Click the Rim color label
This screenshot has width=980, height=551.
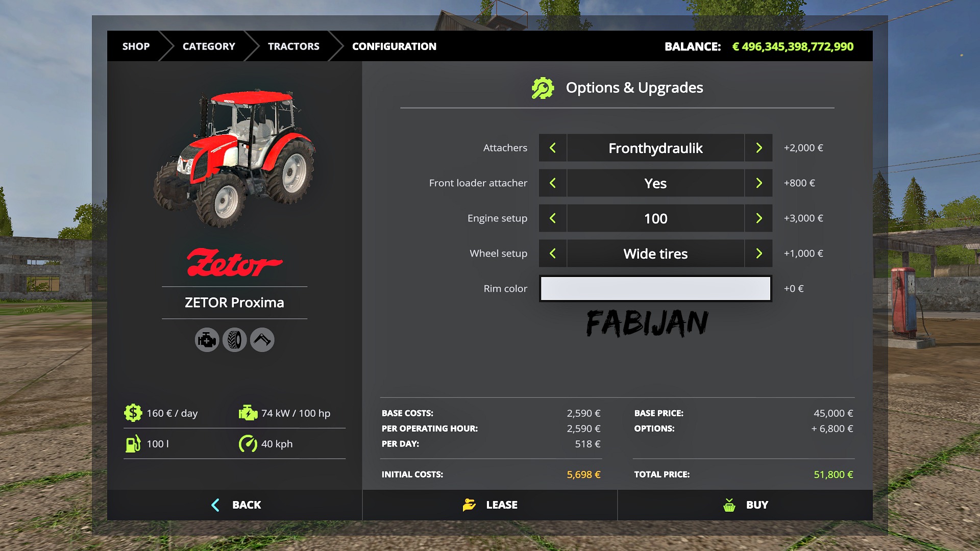[505, 289]
